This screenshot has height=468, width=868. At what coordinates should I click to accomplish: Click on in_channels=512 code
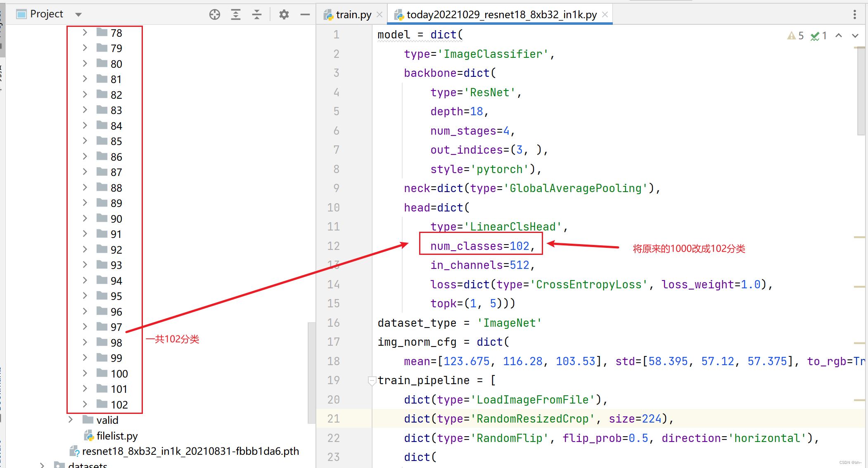[482, 265]
